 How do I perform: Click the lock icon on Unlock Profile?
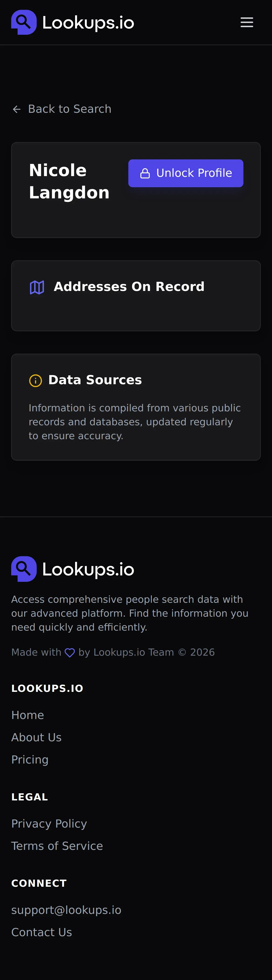pyautogui.click(x=145, y=174)
